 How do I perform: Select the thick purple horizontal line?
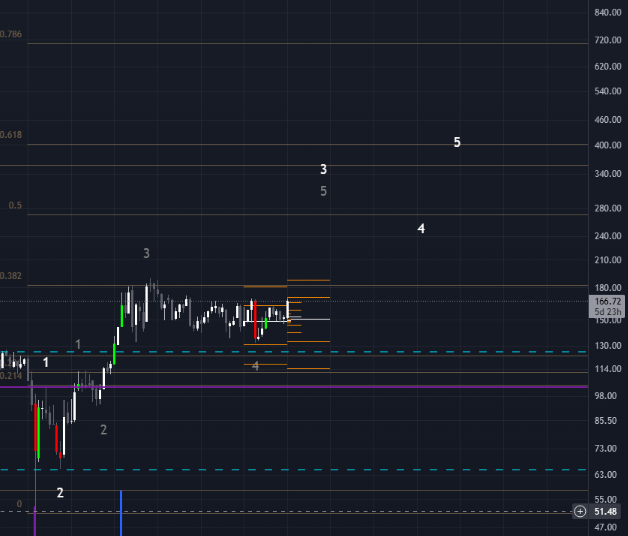300,386
